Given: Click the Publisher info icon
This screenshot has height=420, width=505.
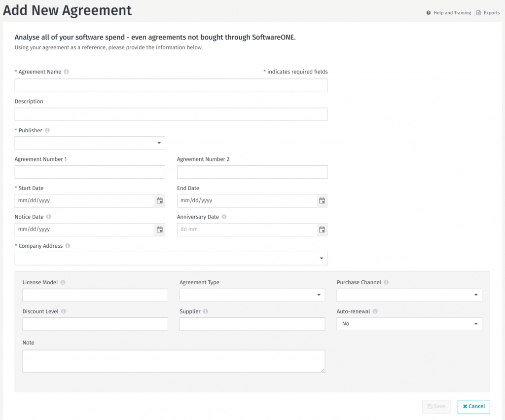Looking at the screenshot, I should coord(47,130).
